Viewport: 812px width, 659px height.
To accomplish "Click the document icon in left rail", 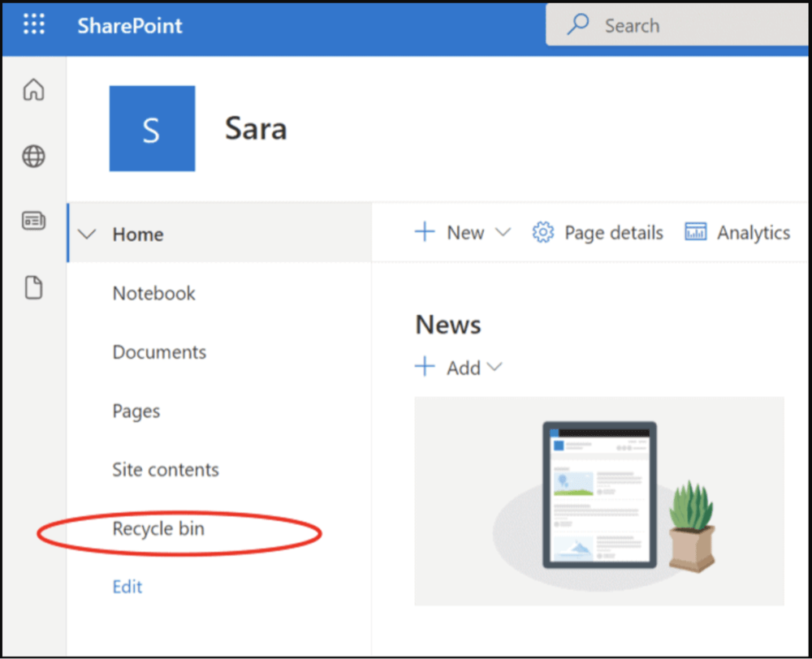I will tap(33, 287).
